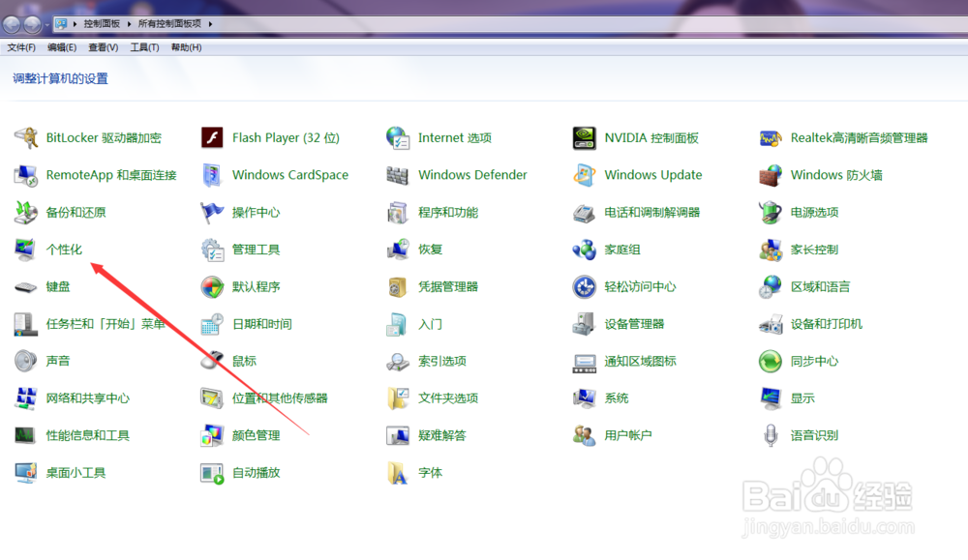Viewport: 968px width, 560px height.
Task: Open BitLocker 驱动器加密 icon
Action: pyautogui.click(x=26, y=137)
